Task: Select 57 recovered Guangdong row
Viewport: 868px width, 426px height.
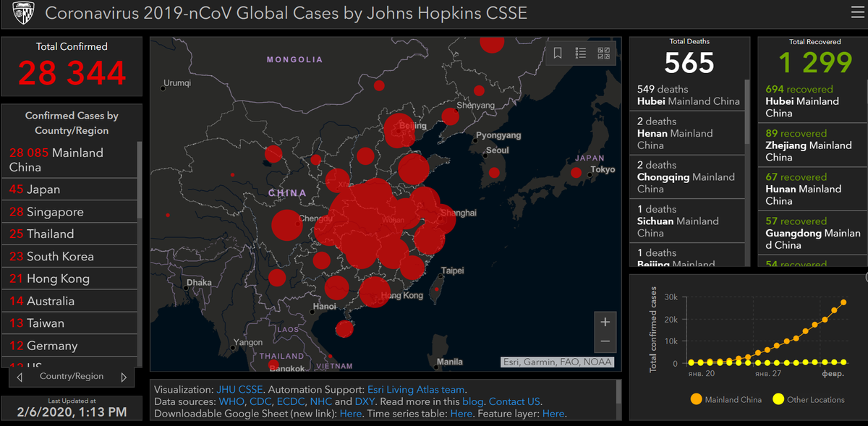Action: click(x=811, y=233)
